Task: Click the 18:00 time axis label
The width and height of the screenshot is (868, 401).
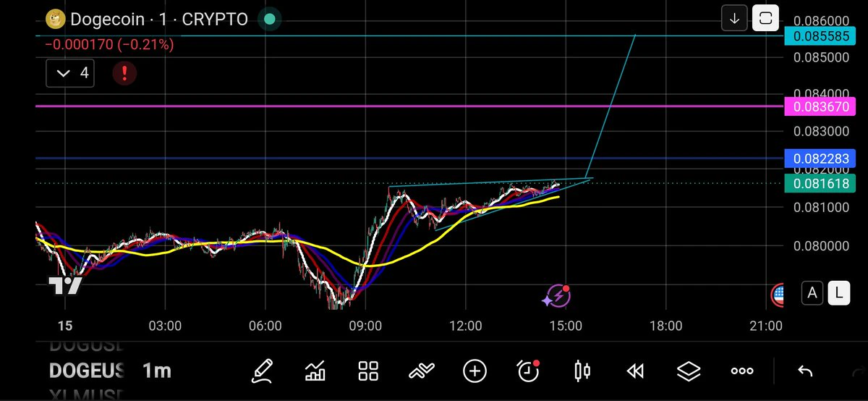Action: (665, 326)
